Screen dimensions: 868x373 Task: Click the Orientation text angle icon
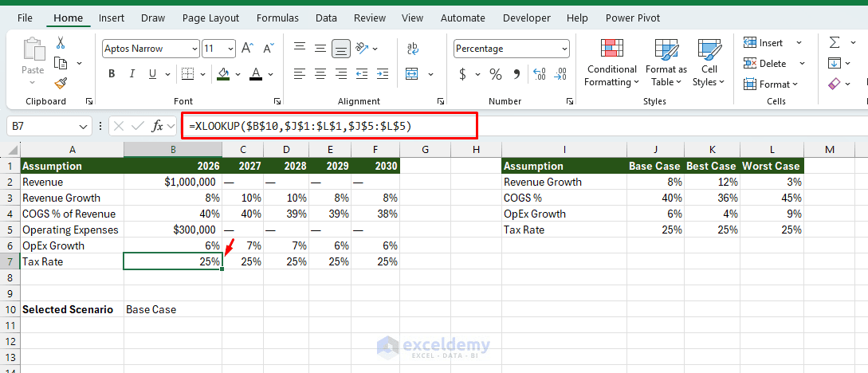[362, 48]
